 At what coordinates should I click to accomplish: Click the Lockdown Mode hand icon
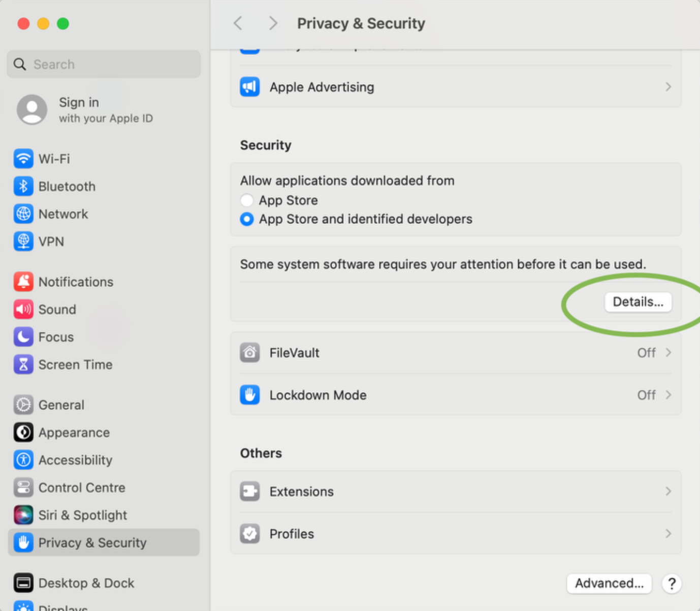pos(250,395)
